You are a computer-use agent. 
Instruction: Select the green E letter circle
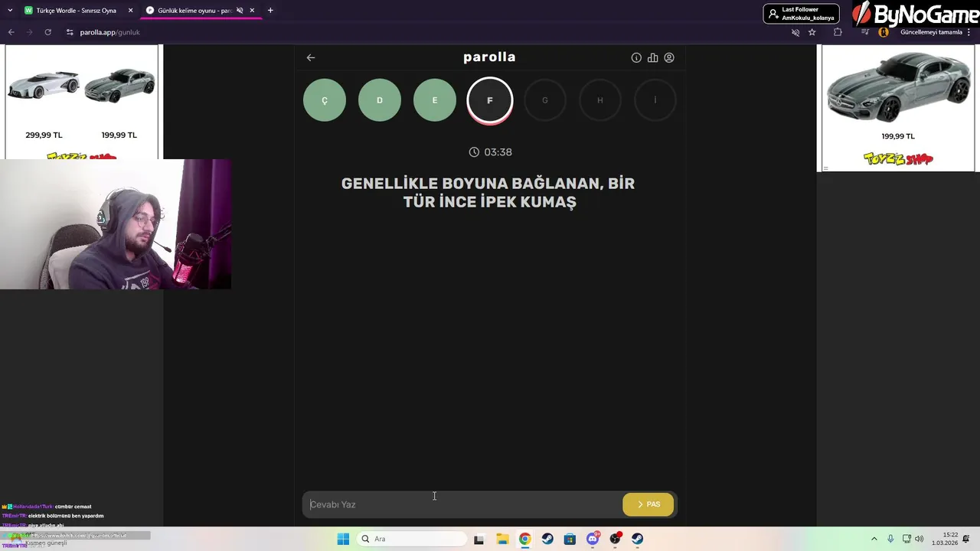coord(435,100)
